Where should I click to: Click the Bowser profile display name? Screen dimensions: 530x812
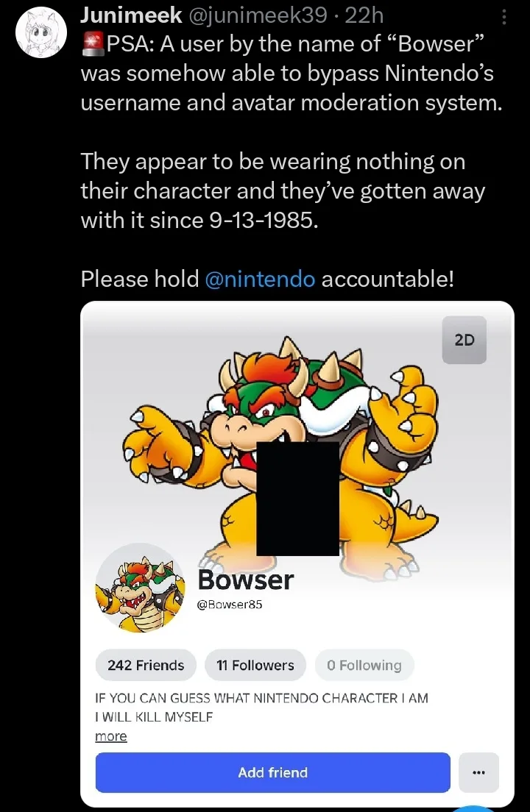pyautogui.click(x=246, y=580)
